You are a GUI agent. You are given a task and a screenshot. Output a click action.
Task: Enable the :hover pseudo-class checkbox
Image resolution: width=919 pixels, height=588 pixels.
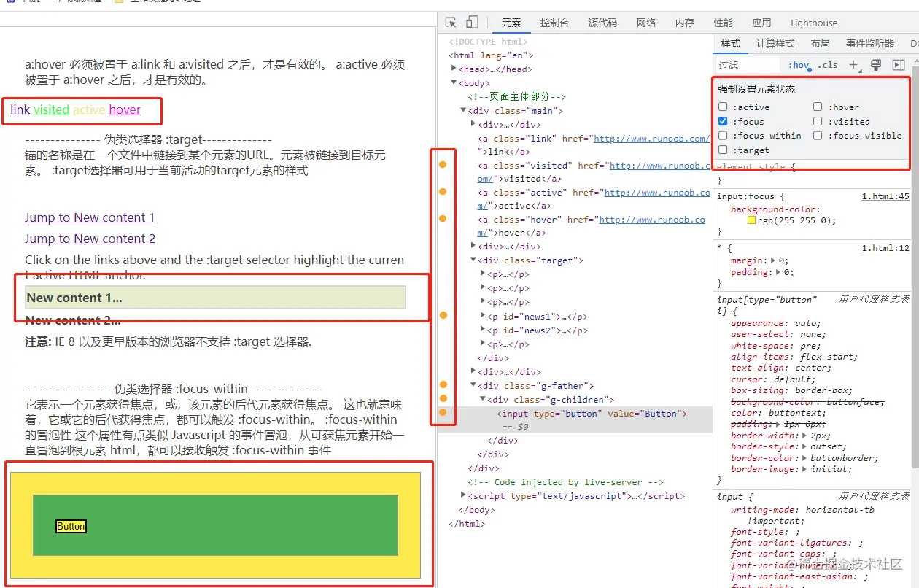pyautogui.click(x=816, y=107)
